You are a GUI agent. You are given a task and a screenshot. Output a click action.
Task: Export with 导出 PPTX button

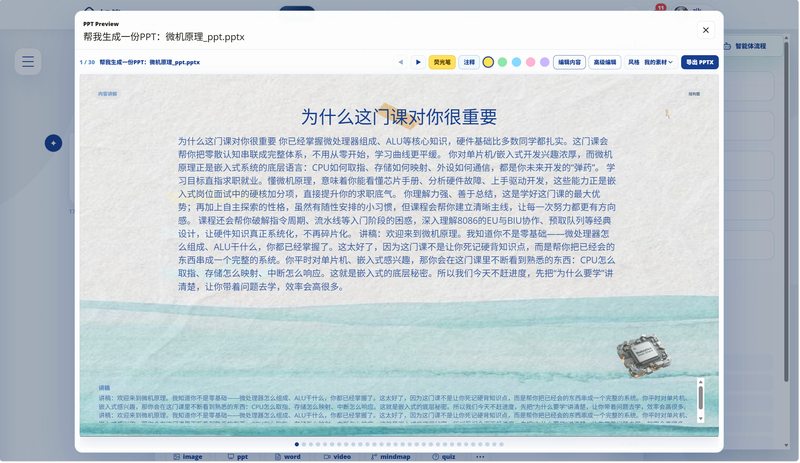699,62
